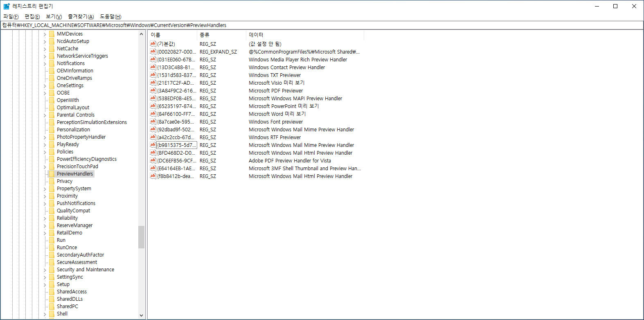Image resolution: width=644 pixels, height=320 pixels.
Task: Expand the MMDevices tree node
Action: click(x=45, y=34)
